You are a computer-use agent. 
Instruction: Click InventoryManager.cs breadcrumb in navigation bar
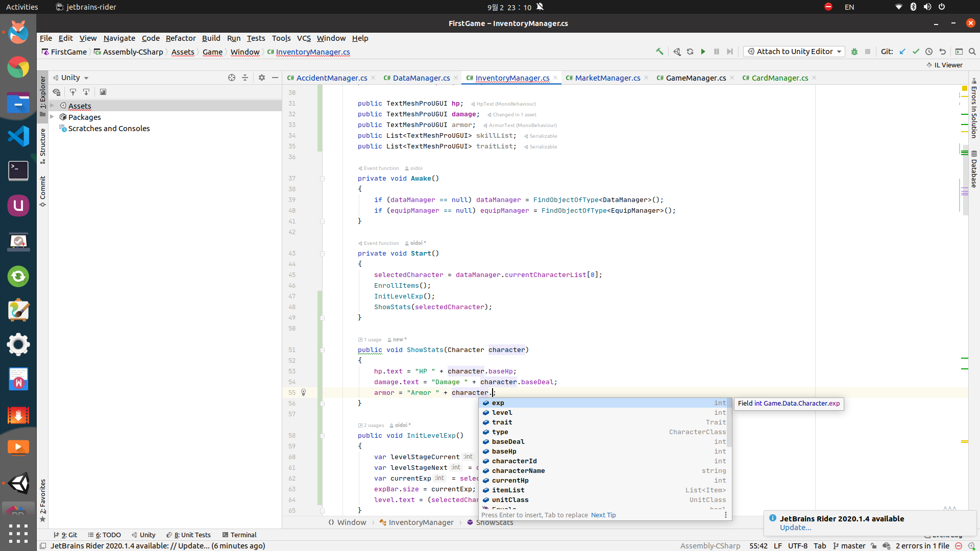pos(308,52)
